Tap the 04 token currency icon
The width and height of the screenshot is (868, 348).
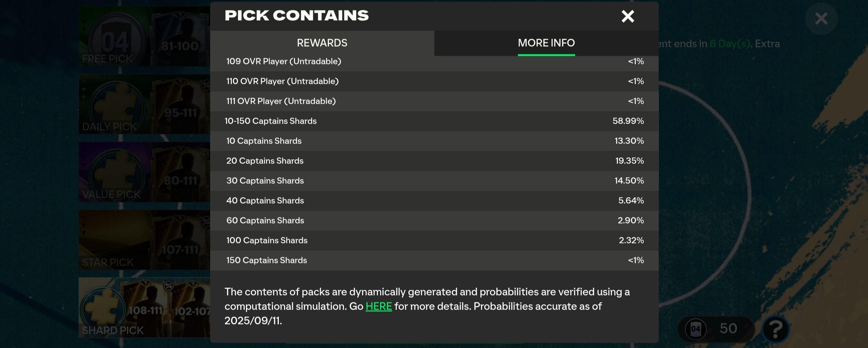[696, 329]
